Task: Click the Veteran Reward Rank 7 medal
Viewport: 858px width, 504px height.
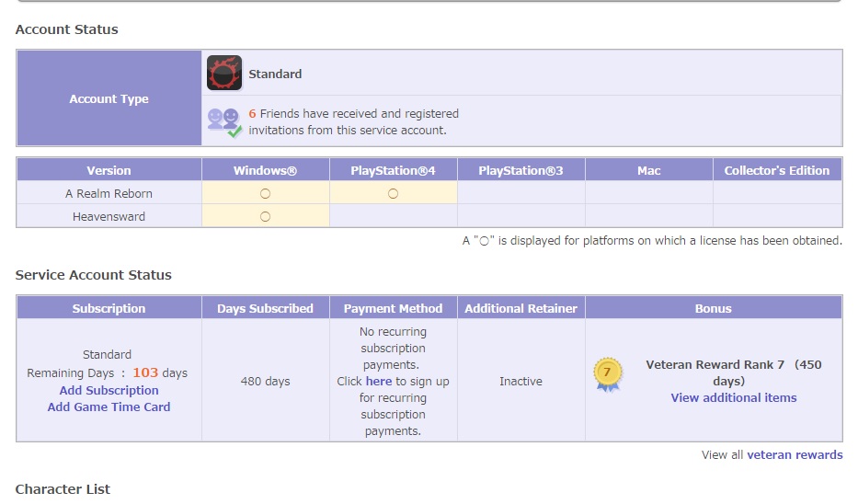Action: click(607, 374)
